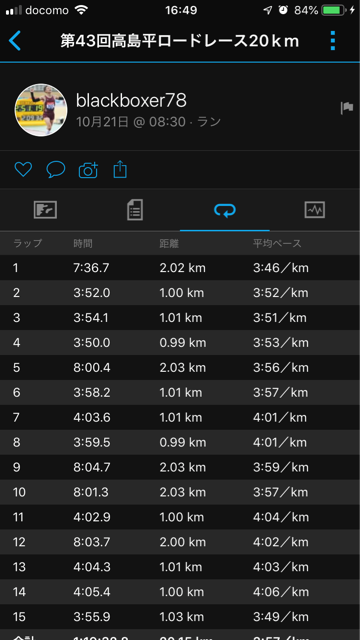Add a photo with camera icon
The height and width of the screenshot is (640, 360).
(88, 170)
